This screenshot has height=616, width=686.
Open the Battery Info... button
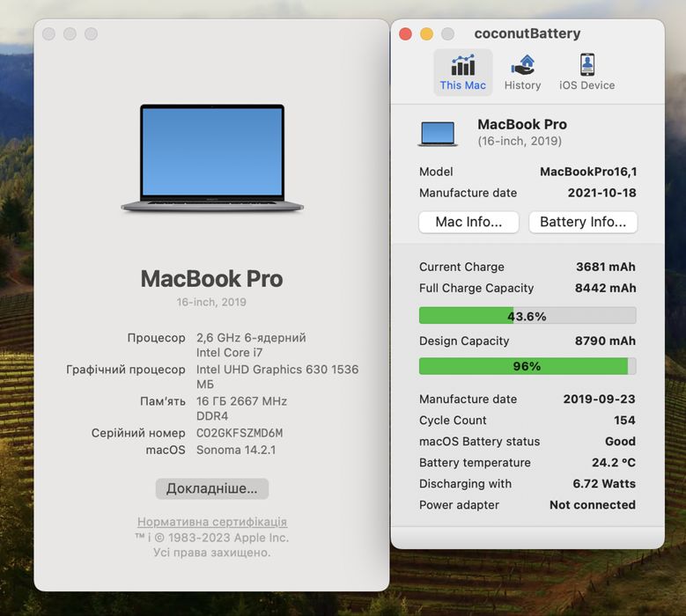tap(583, 222)
